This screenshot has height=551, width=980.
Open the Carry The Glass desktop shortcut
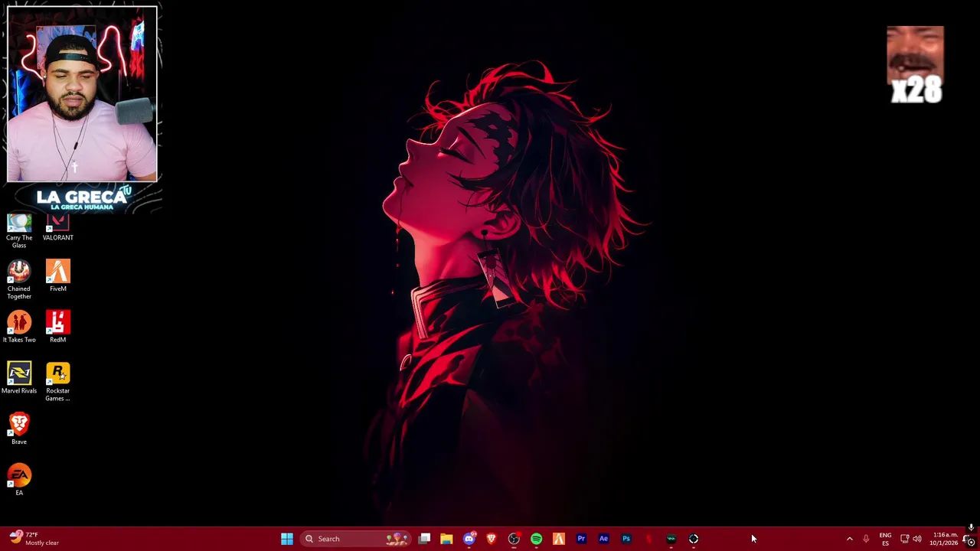point(19,231)
